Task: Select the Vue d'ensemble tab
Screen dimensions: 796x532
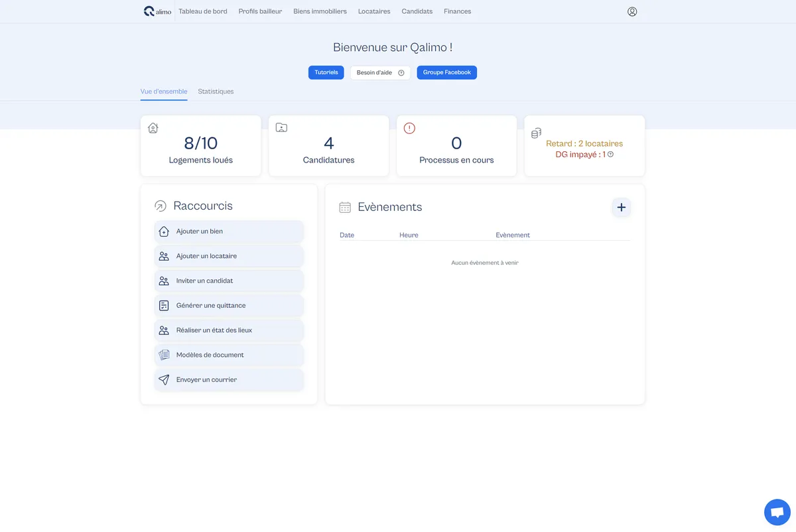Action: [x=164, y=92]
